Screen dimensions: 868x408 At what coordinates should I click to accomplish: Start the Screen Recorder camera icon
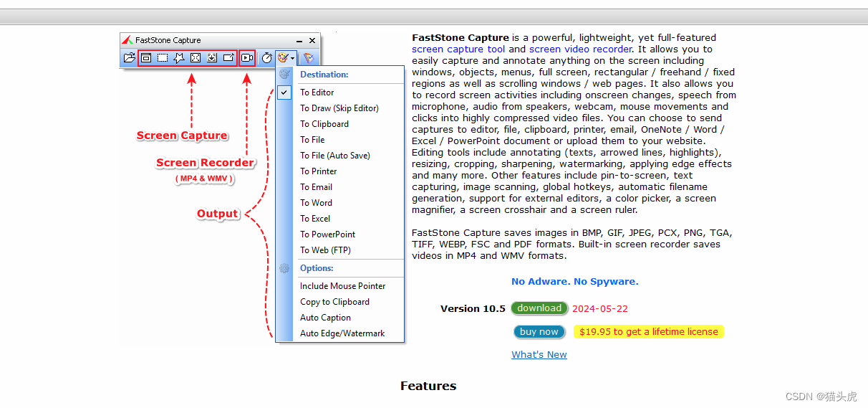pyautogui.click(x=247, y=58)
